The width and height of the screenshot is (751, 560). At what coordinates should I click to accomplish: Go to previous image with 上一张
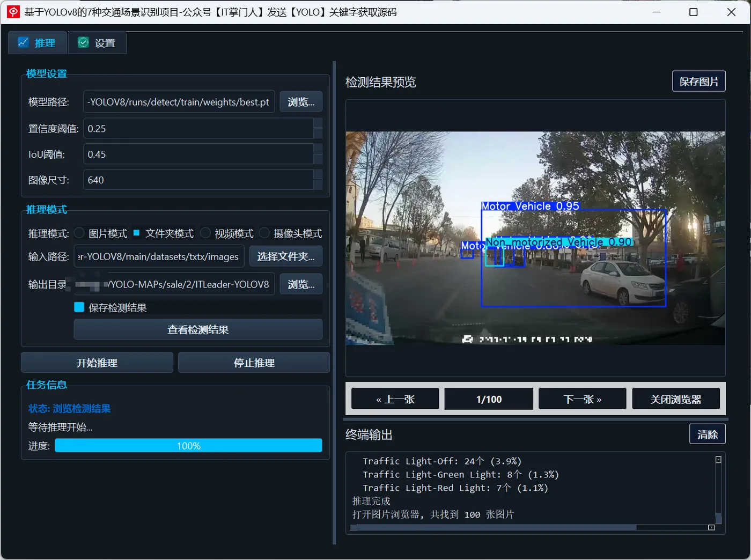pos(395,399)
